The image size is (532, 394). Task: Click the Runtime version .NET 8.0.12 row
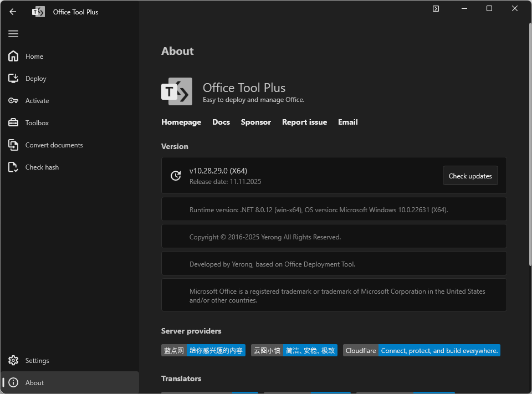(334, 209)
